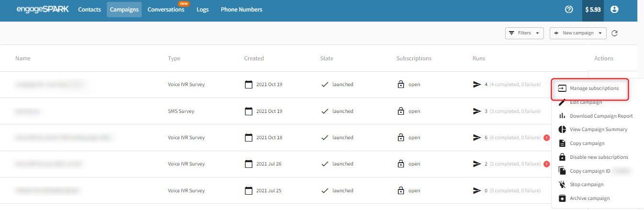Click the paper plane runs icon in the first row
Viewport: 644px width, 210px height.
pos(476,85)
